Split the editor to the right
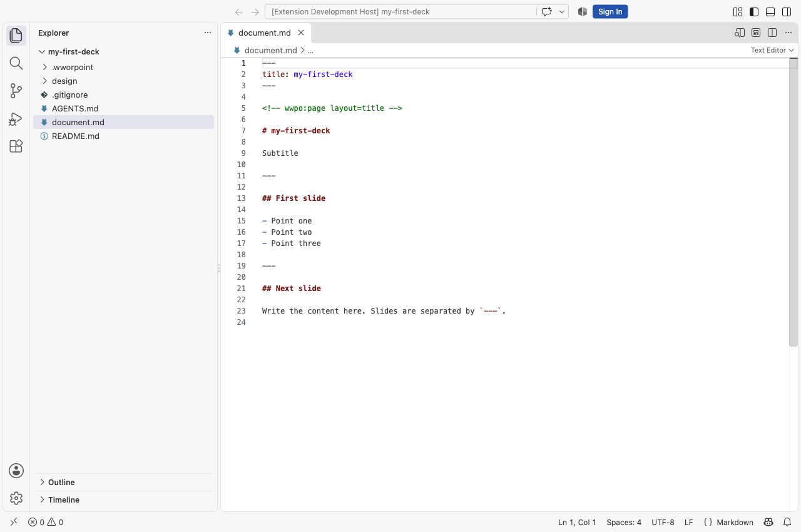Viewport: 801px width, 532px height. (x=772, y=33)
